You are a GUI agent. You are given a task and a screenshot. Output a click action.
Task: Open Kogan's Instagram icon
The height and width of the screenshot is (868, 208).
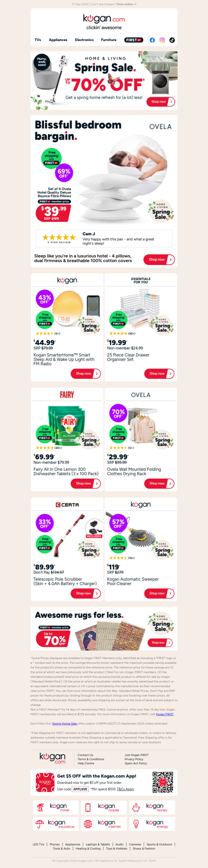point(162,40)
